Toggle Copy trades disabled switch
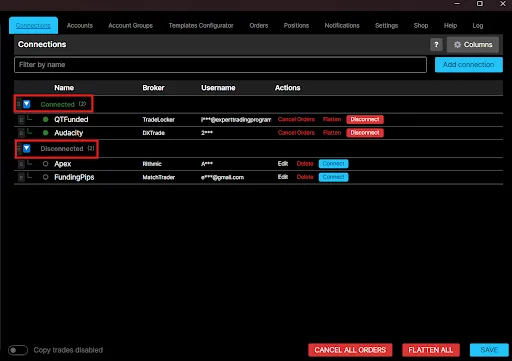 pos(18,350)
